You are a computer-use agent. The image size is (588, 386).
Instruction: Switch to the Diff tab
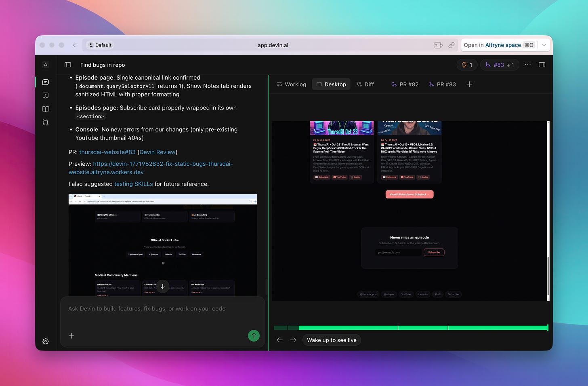365,84
